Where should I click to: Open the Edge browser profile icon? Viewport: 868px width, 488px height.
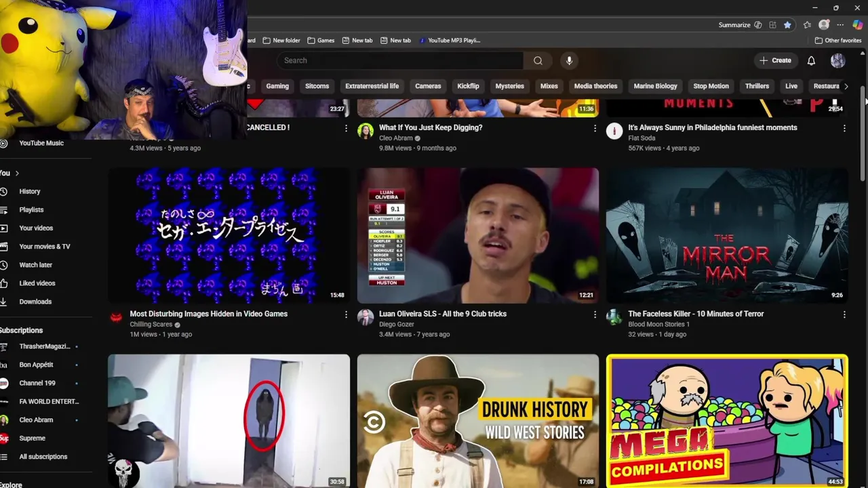824,25
